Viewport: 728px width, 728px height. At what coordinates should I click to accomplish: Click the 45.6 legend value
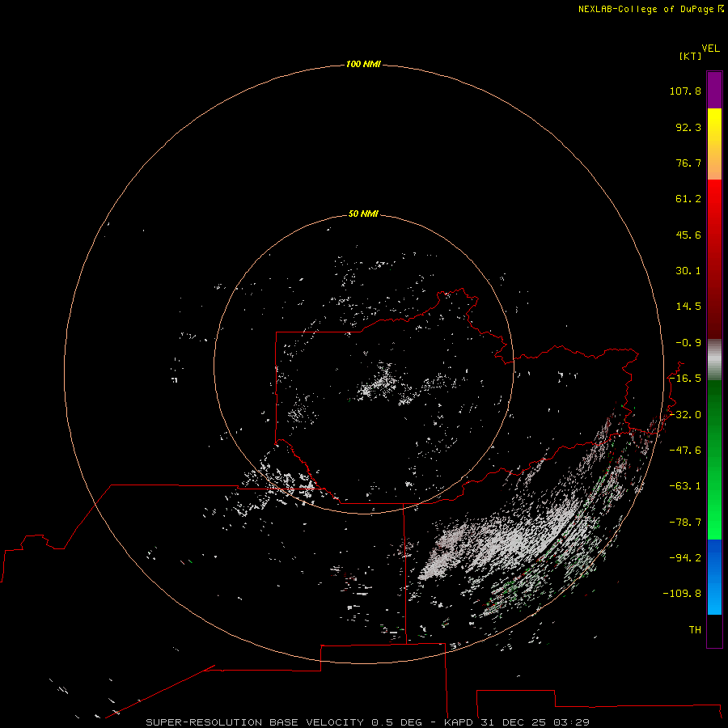688,235
